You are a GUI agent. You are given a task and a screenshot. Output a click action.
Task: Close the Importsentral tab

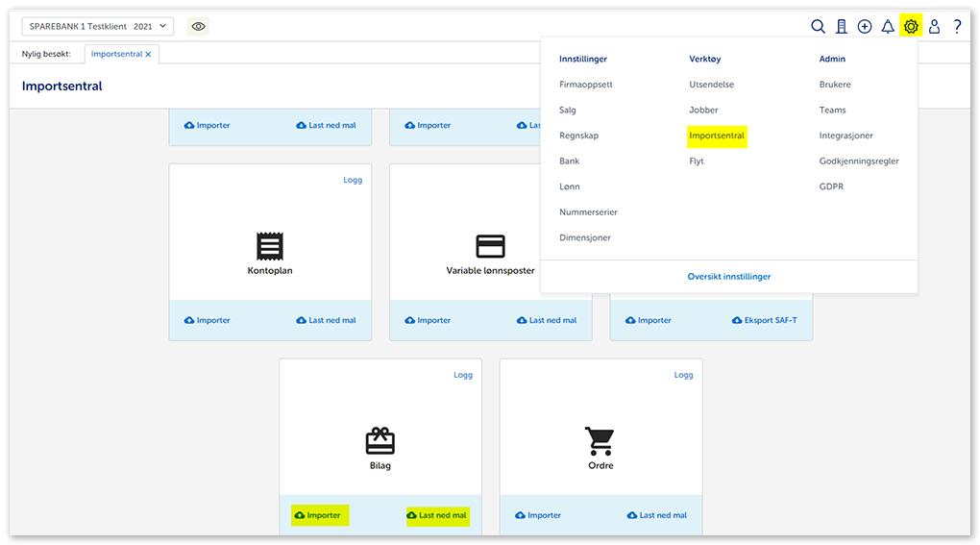click(x=148, y=55)
